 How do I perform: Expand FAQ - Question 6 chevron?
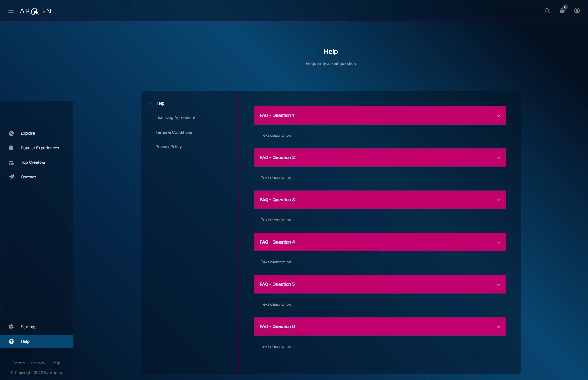tap(499, 327)
